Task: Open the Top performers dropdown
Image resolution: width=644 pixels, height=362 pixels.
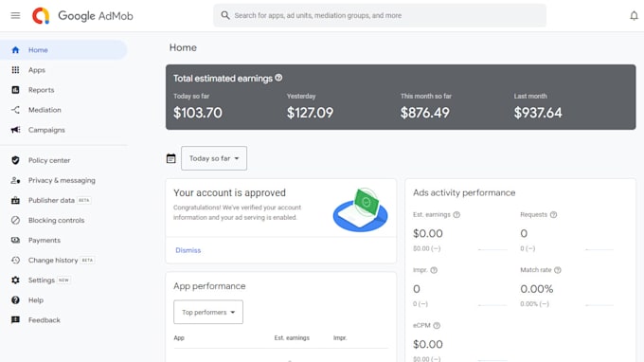Action: pyautogui.click(x=208, y=313)
